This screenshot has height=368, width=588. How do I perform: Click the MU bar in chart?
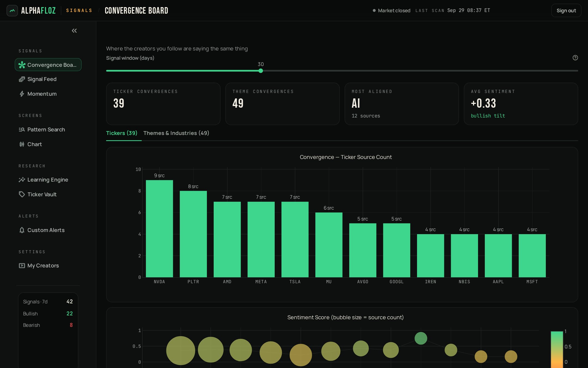(329, 245)
